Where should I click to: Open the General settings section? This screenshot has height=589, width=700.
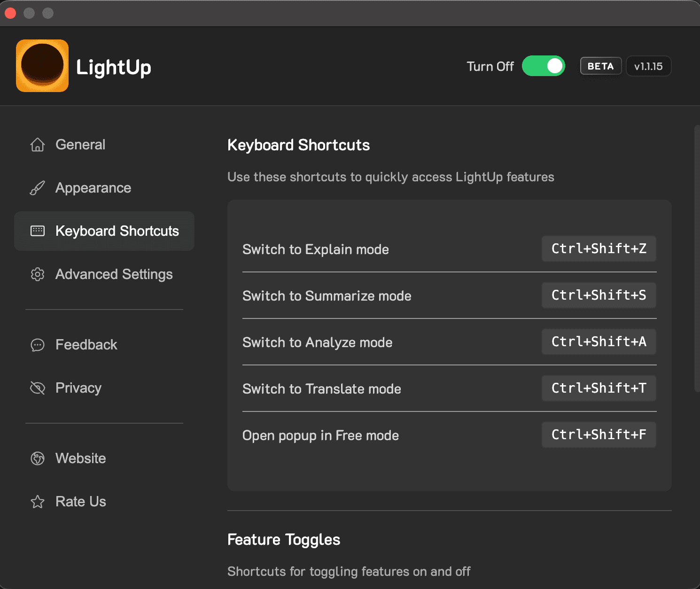tap(80, 145)
